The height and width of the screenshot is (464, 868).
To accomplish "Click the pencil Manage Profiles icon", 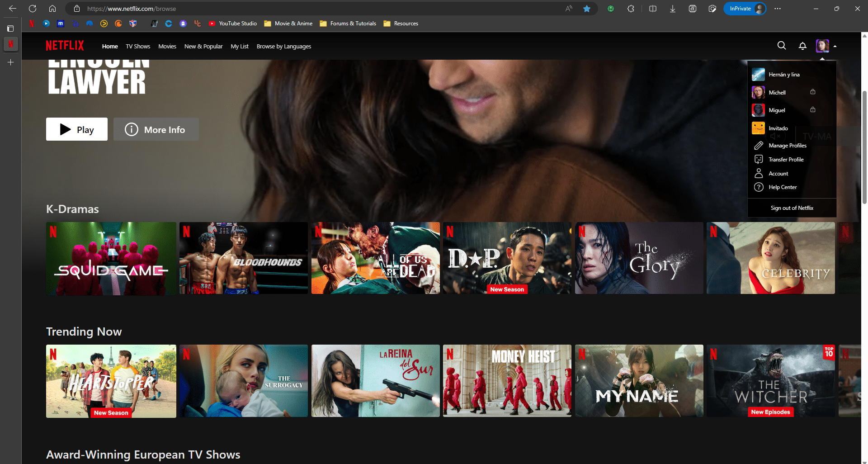I will pyautogui.click(x=759, y=146).
